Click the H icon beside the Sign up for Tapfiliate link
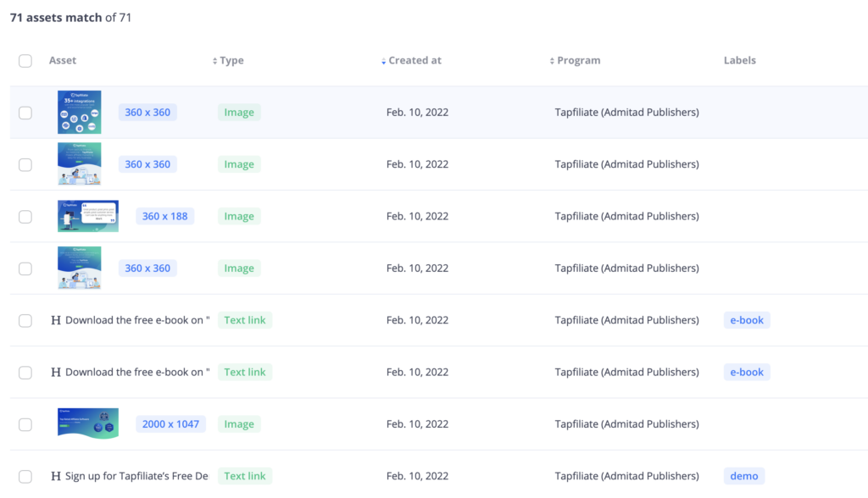 point(56,475)
